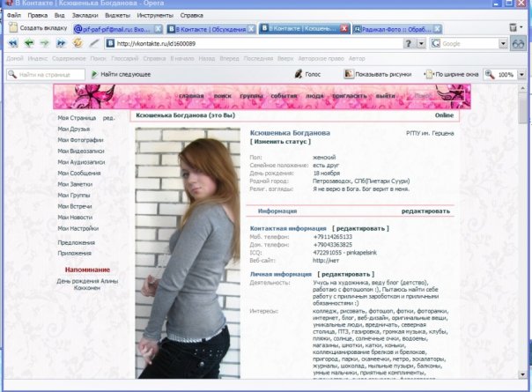Click the Найти следующее play icon
Screen dimensions: 532x392
click(94, 74)
